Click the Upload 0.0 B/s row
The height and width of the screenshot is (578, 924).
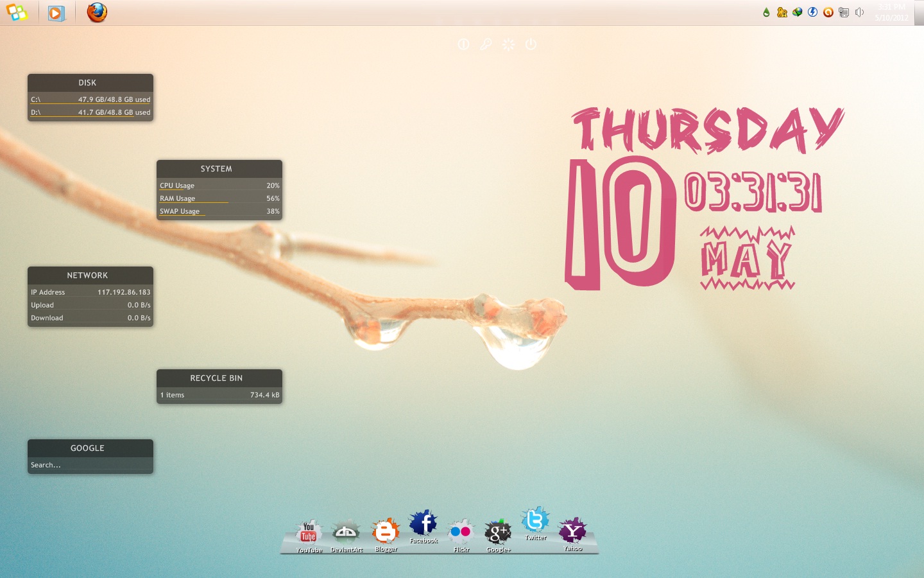click(90, 305)
